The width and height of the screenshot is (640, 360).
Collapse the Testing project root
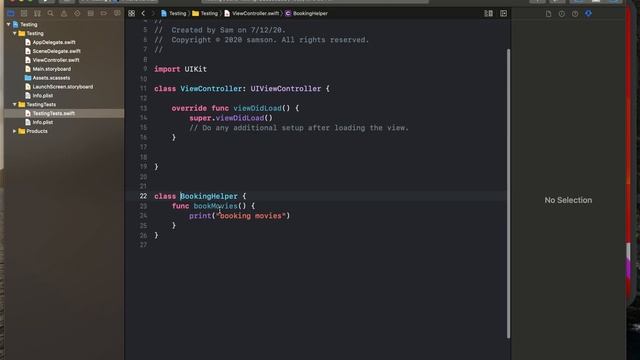pyautogui.click(x=8, y=24)
